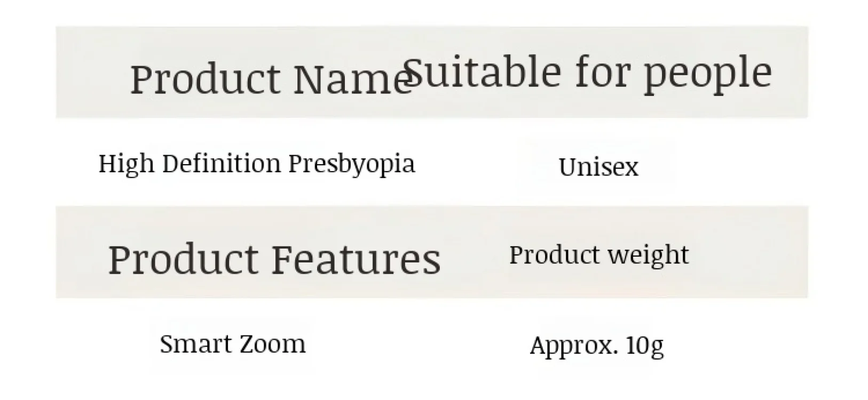Click the "Product Name" header text
This screenshot has width=868, height=400.
[270, 79]
